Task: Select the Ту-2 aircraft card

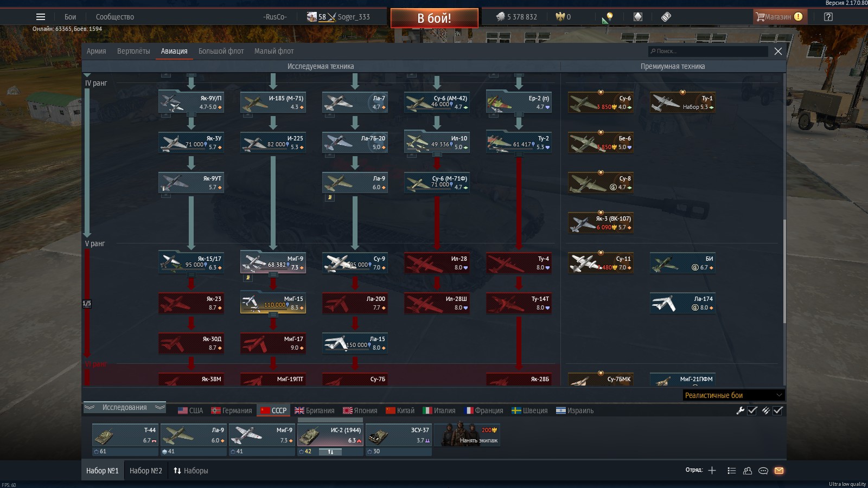Action: pos(519,142)
